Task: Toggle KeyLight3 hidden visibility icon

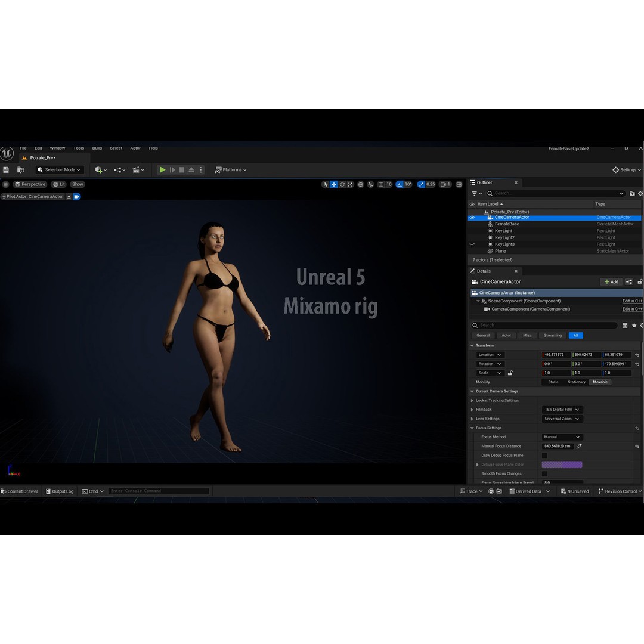Action: pos(472,244)
